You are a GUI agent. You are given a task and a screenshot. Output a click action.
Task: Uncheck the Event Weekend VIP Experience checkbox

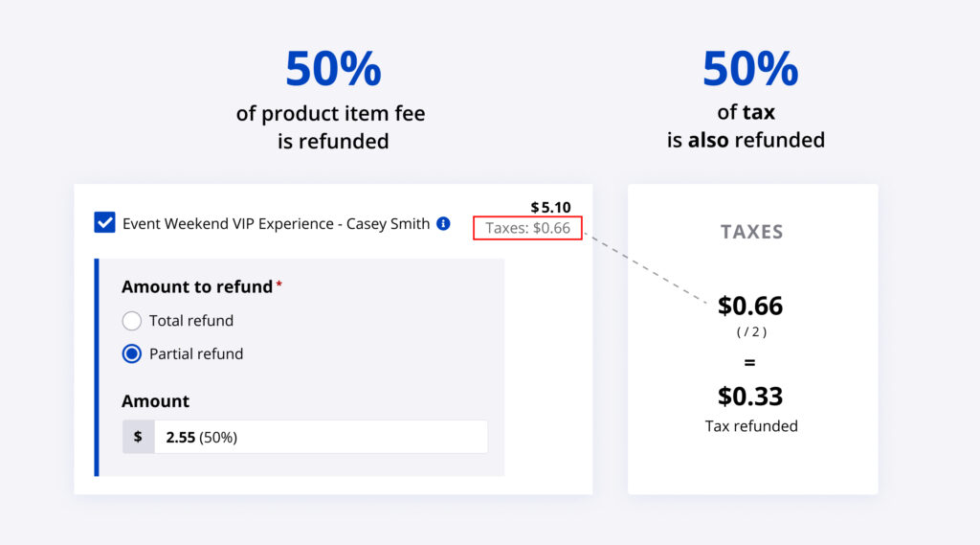coord(104,223)
